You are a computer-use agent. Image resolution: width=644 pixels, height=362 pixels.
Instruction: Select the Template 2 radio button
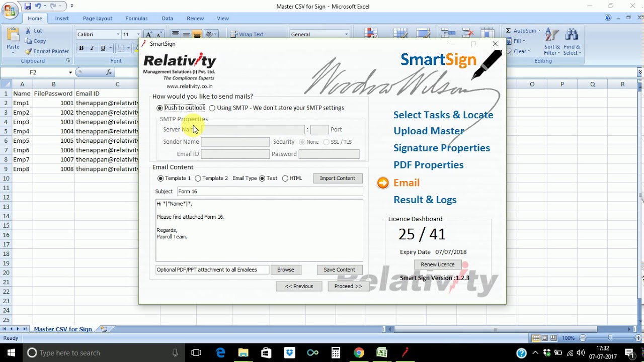pos(198,178)
